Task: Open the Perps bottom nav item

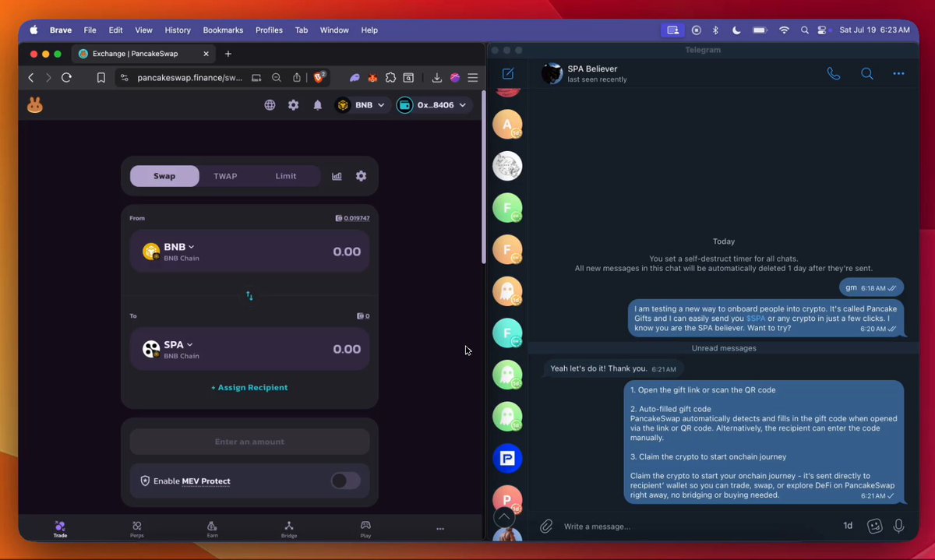Action: 136,530
